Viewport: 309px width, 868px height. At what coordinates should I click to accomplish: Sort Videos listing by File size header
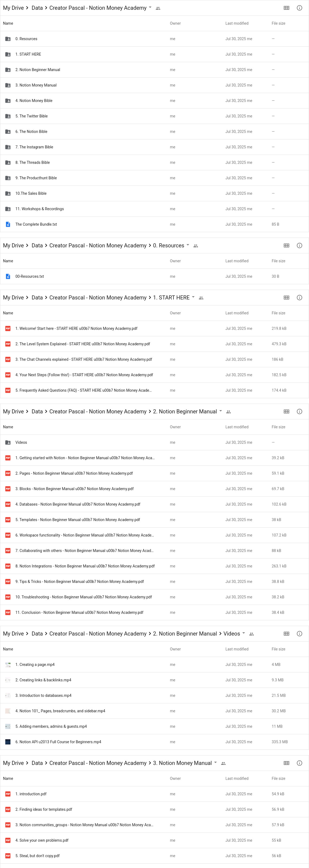278,649
